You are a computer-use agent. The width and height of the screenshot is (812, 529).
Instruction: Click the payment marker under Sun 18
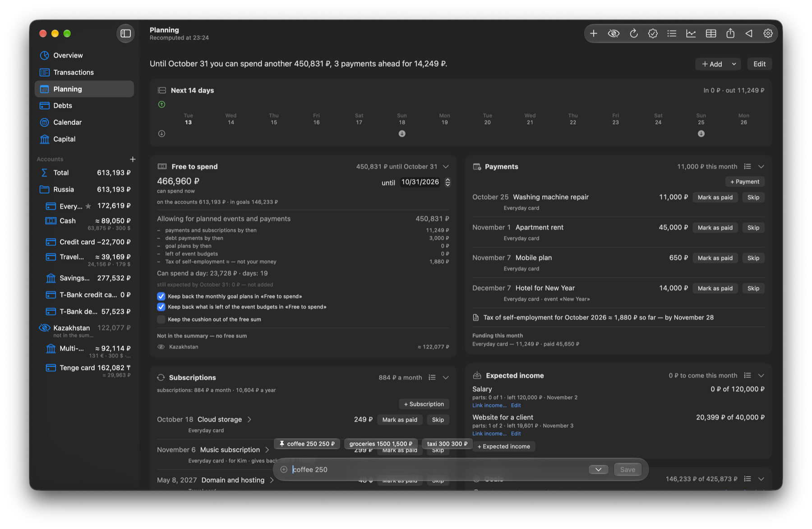pyautogui.click(x=402, y=133)
